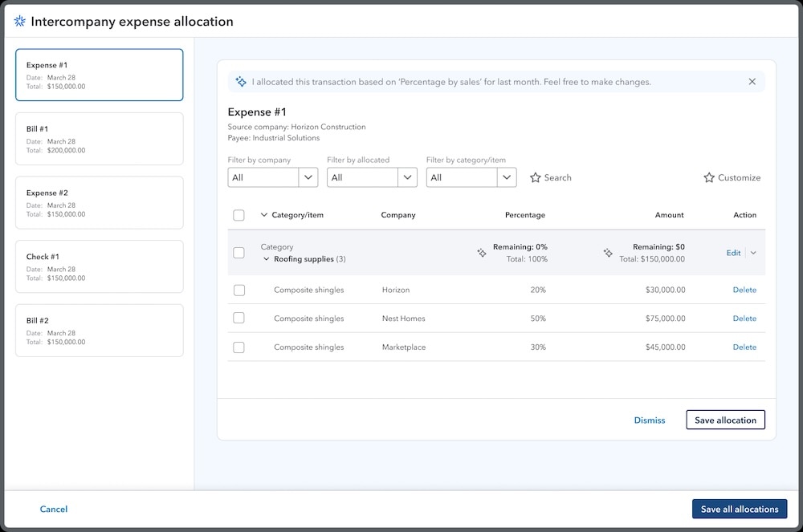Dismiss the allocation suggestion banner with the X
The width and height of the screenshot is (803, 532).
pyautogui.click(x=752, y=81)
